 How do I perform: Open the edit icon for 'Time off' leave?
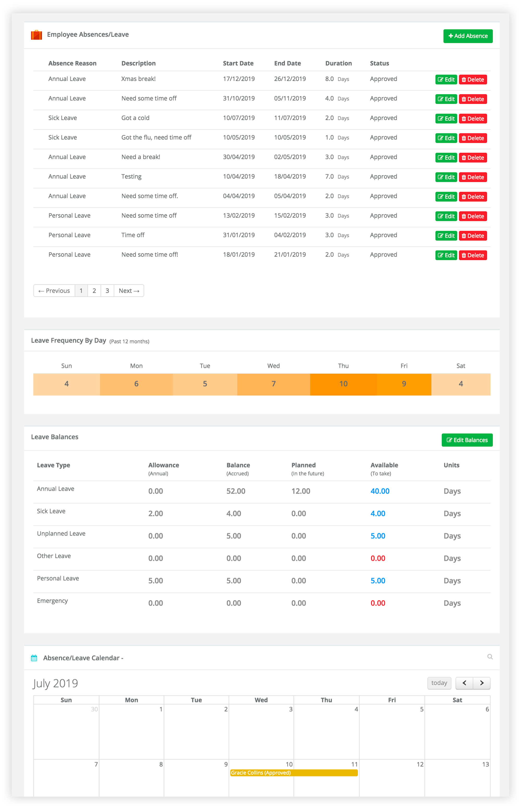(446, 236)
